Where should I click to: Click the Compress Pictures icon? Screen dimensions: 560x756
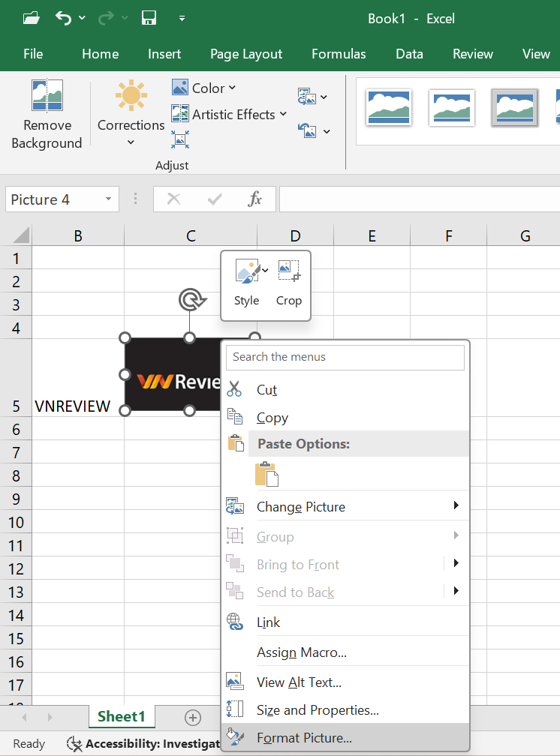pos(179,139)
